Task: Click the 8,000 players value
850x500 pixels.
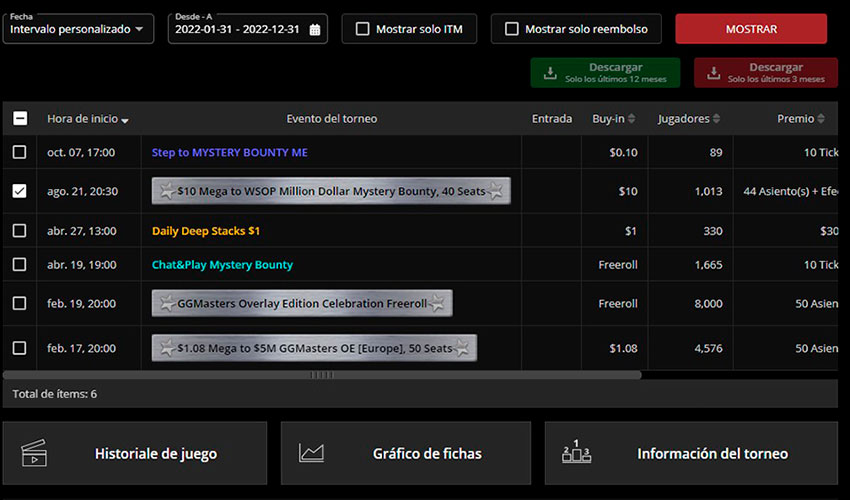Action: coord(709,304)
